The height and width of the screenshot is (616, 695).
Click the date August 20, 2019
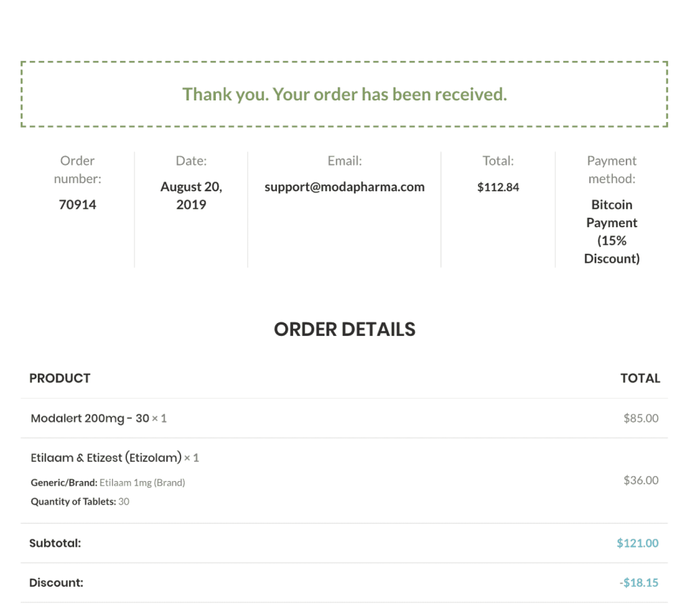pyautogui.click(x=191, y=195)
